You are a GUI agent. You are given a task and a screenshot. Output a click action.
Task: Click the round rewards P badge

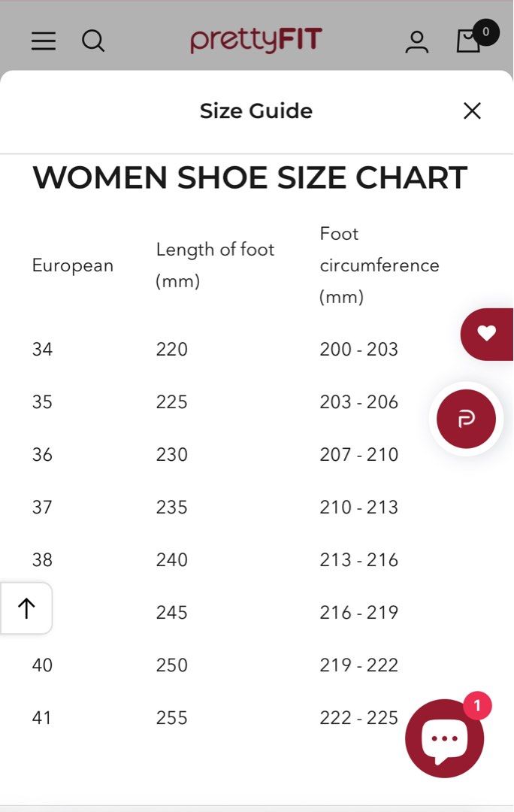(467, 419)
